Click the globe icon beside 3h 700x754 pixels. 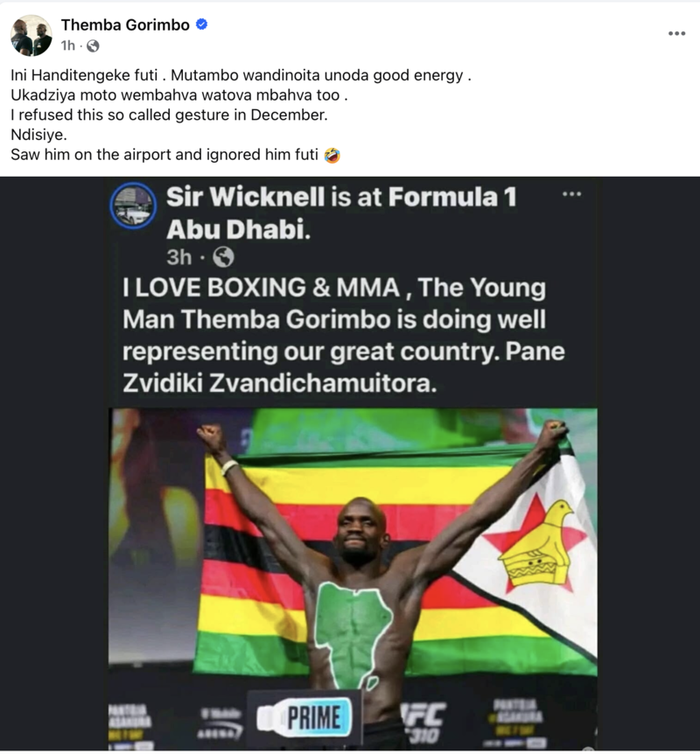click(223, 257)
